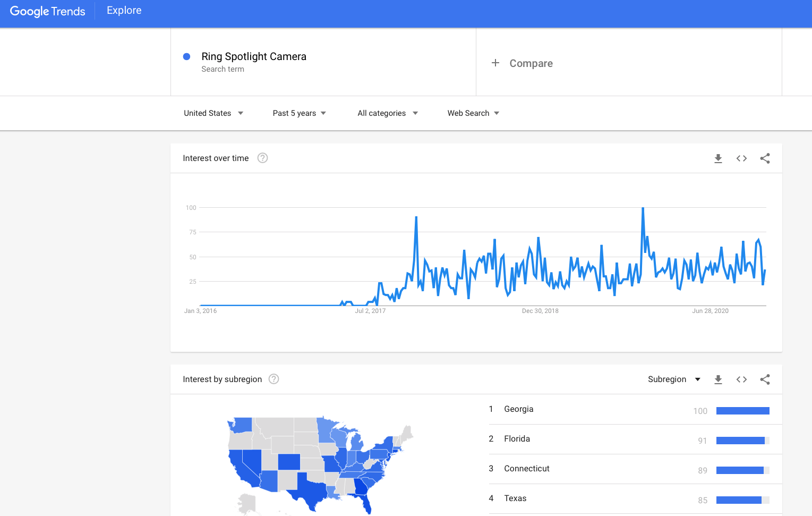Click the Georgia interest bar at 100

click(x=742, y=411)
